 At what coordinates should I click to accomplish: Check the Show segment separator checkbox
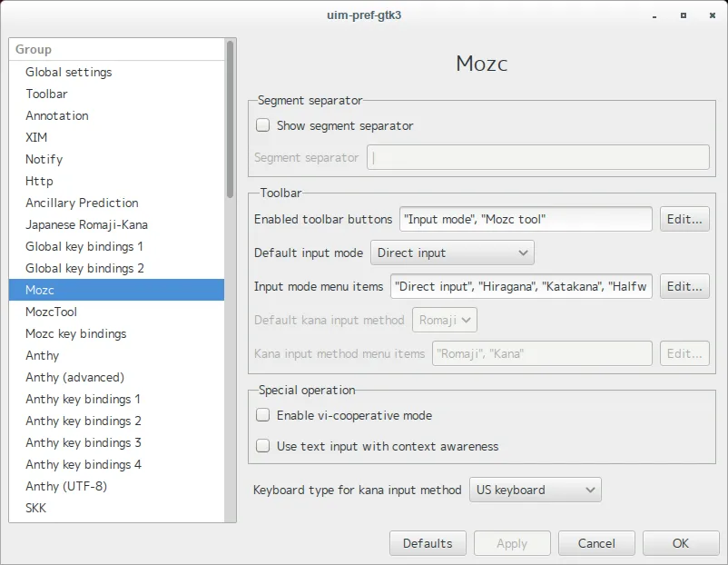(263, 126)
